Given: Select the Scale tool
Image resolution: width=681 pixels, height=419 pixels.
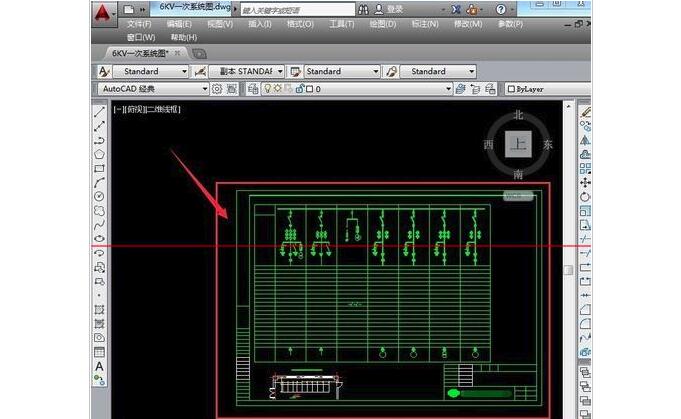Looking at the screenshot, I should click(585, 211).
